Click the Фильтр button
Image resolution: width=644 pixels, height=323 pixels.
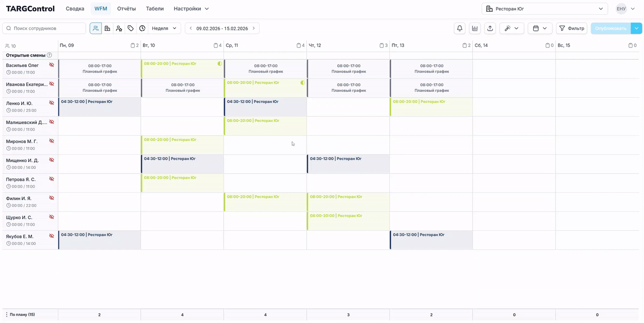[x=572, y=29]
